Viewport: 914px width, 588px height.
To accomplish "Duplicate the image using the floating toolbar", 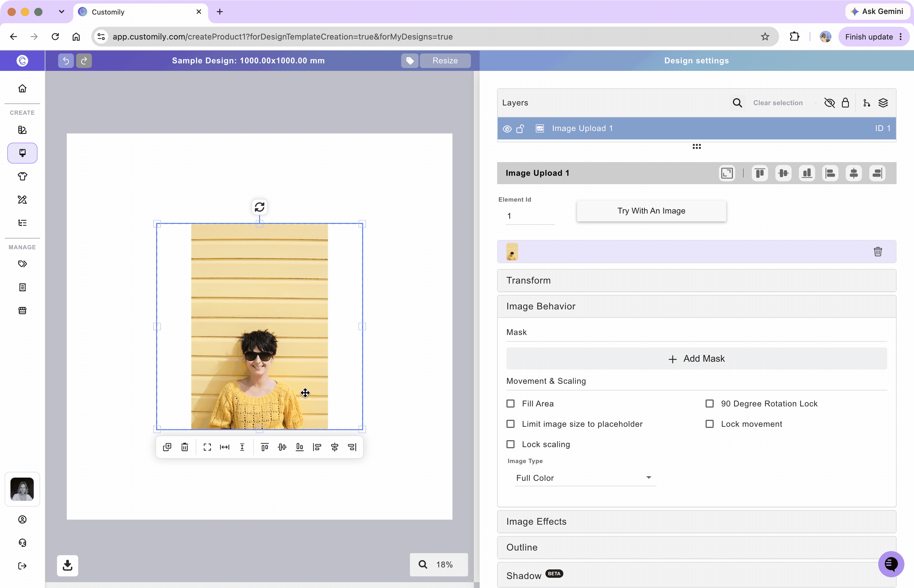I will click(167, 447).
